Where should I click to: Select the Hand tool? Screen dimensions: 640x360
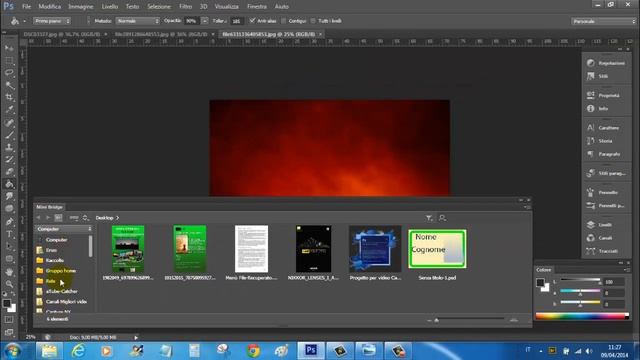click(x=9, y=271)
